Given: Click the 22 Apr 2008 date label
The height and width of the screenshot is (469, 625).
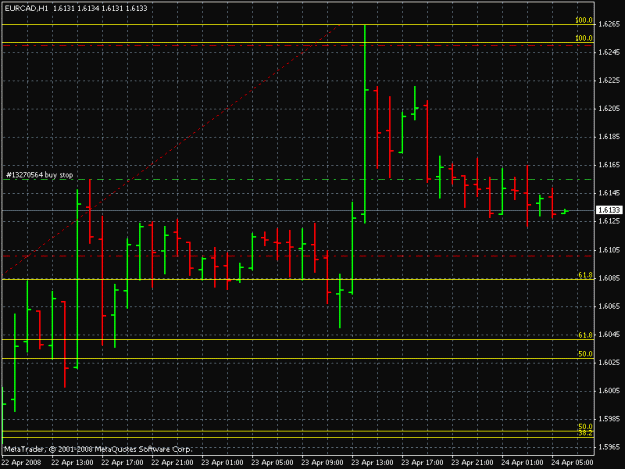Looking at the screenshot, I should point(21,463).
